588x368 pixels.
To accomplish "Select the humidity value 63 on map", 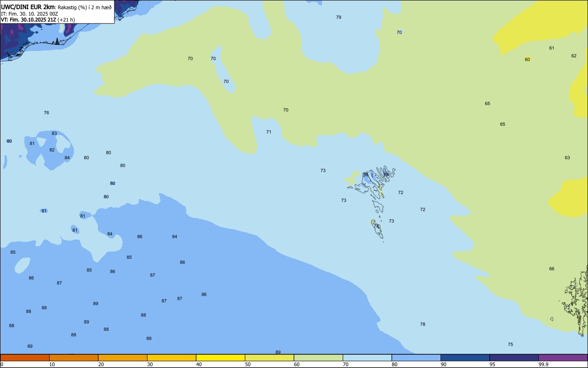I will click(567, 158).
